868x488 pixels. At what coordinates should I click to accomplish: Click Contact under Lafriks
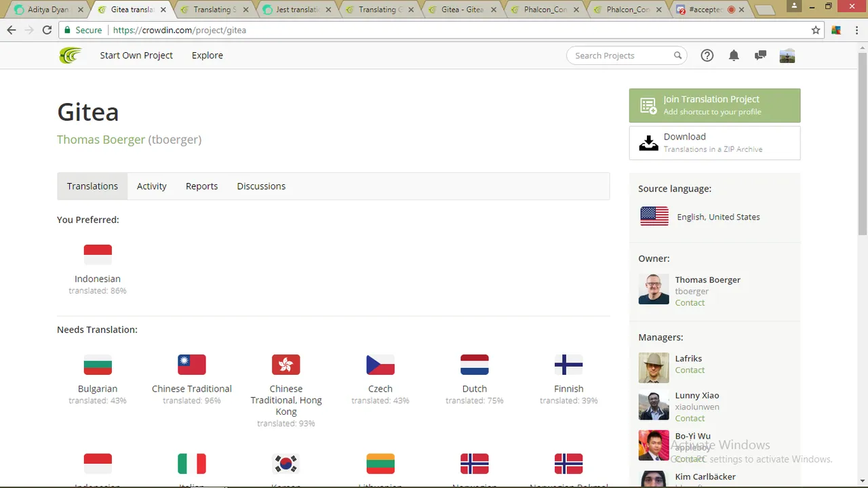(x=690, y=370)
